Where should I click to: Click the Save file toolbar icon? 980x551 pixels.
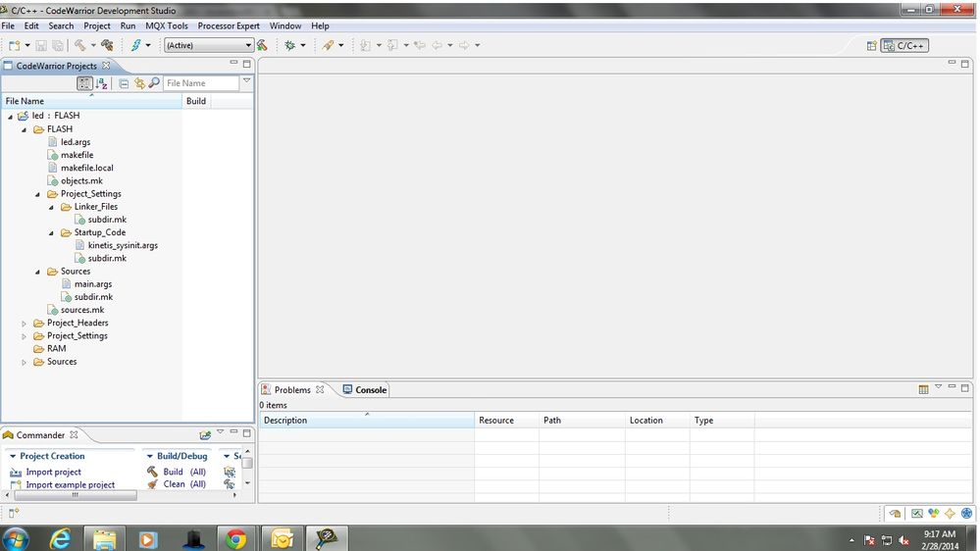coord(41,45)
